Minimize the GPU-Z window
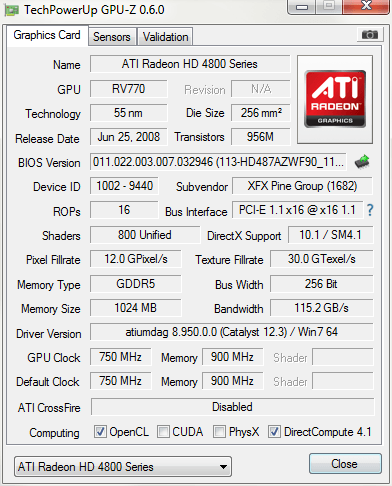The image size is (392, 486). 302,7
